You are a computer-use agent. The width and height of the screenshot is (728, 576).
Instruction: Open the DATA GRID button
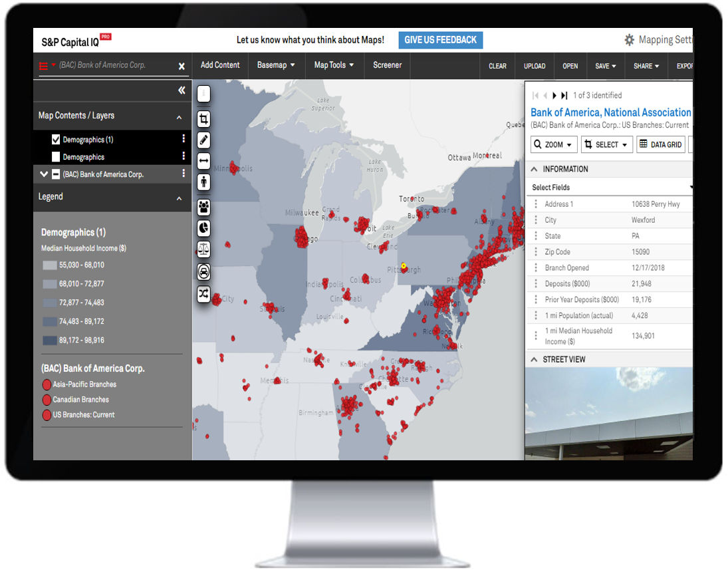click(x=661, y=144)
